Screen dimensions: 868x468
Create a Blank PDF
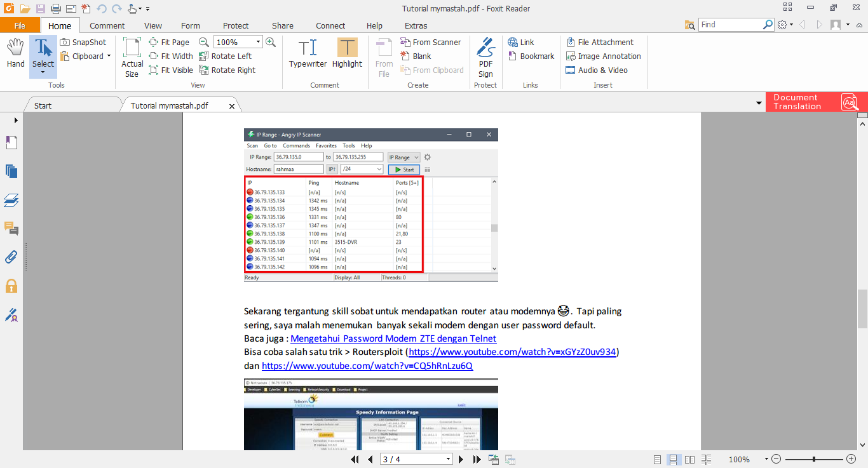point(416,56)
